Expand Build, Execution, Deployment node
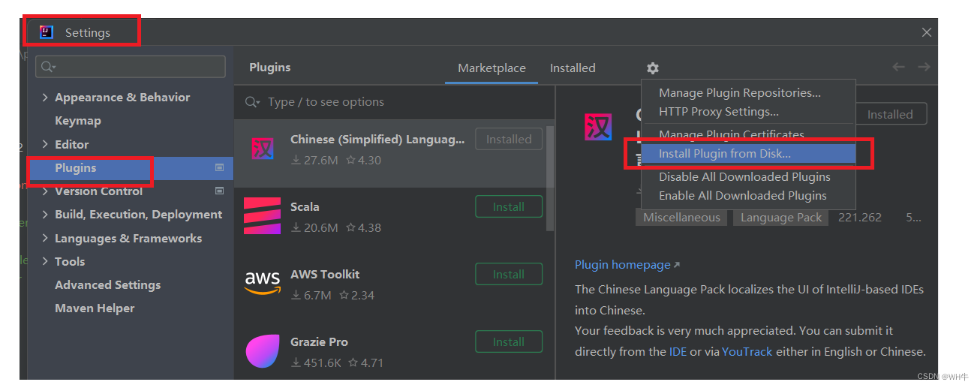980x388 pixels. [45, 215]
